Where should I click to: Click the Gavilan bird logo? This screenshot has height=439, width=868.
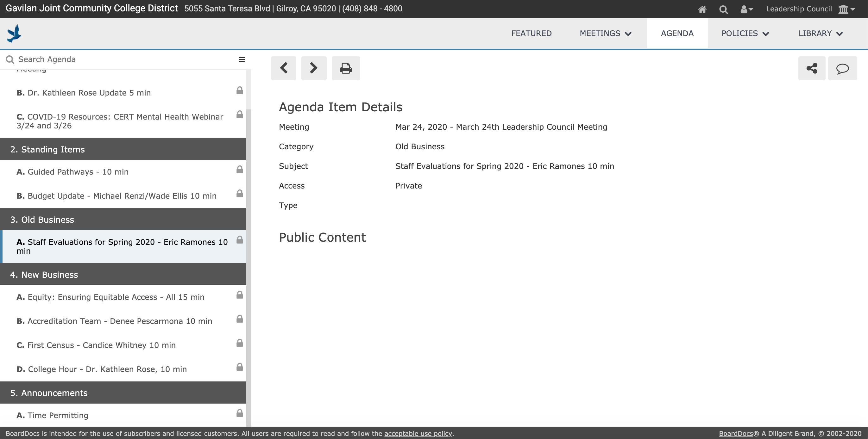(14, 33)
